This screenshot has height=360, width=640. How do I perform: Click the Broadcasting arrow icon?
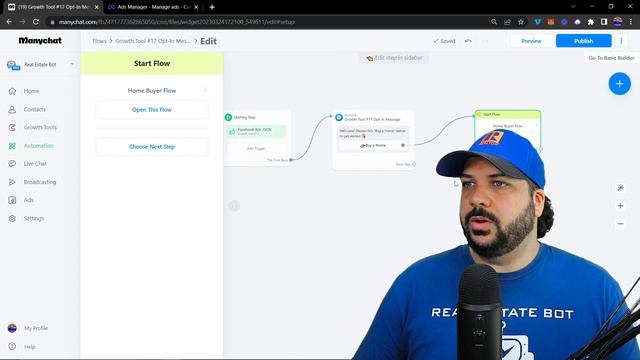click(12, 182)
